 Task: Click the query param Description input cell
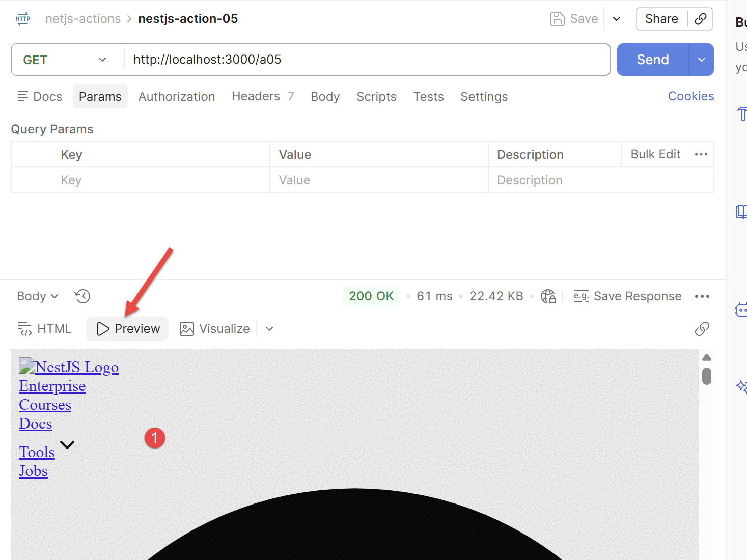(x=601, y=180)
